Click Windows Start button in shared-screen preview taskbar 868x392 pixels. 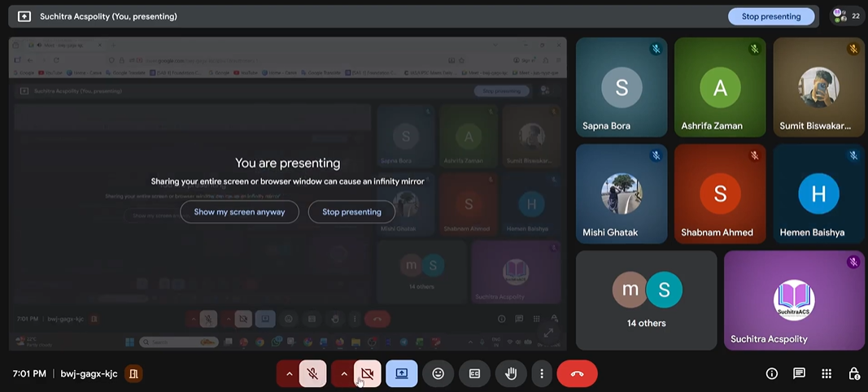(x=129, y=342)
